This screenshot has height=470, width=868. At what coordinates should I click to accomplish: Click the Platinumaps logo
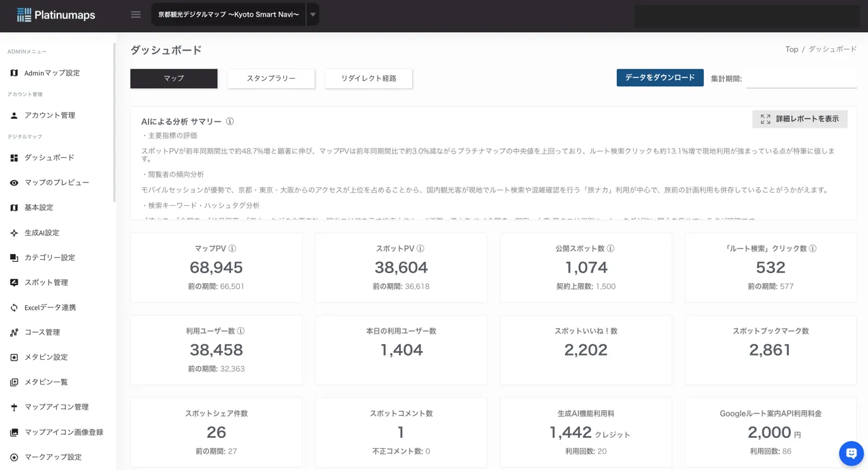56,14
